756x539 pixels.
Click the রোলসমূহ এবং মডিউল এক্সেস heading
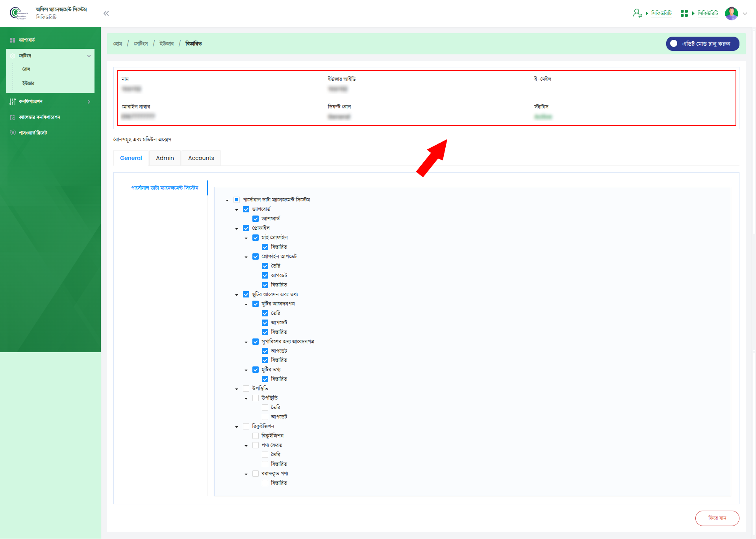click(x=142, y=139)
